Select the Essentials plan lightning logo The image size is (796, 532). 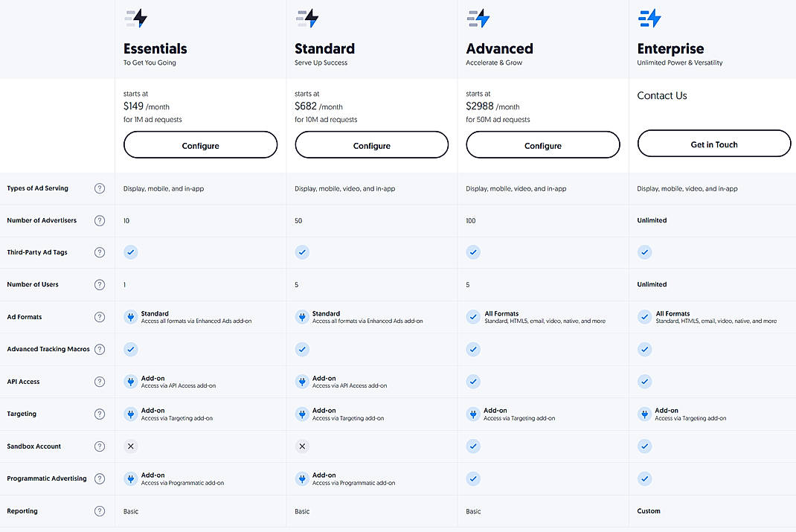(135, 17)
